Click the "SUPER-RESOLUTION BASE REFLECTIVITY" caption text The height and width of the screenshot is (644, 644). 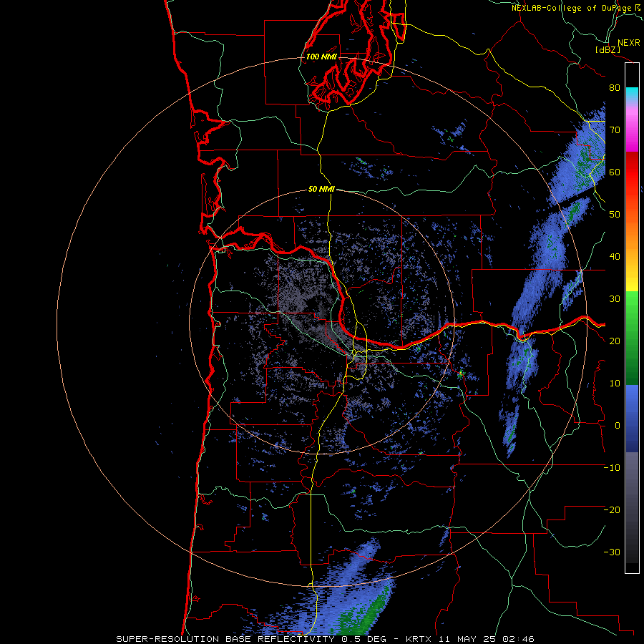[x=224, y=639]
